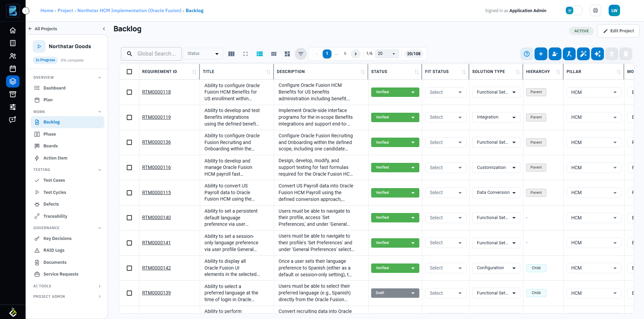Click the column chooser icon
The image size is (644, 319).
tap(231, 54)
